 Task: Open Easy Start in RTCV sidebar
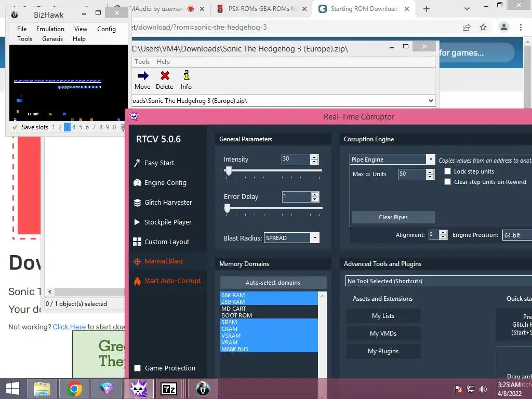pos(154,163)
